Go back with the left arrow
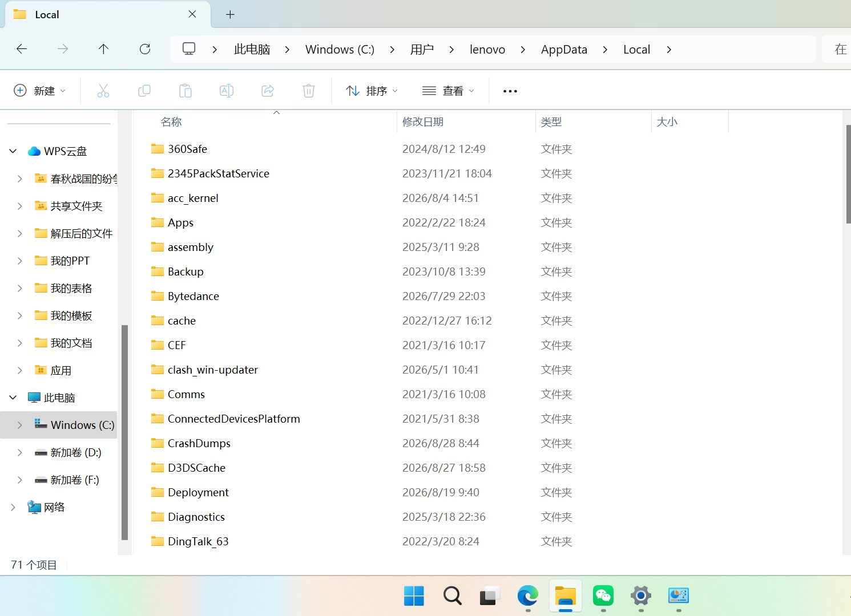The image size is (851, 616). [x=22, y=49]
